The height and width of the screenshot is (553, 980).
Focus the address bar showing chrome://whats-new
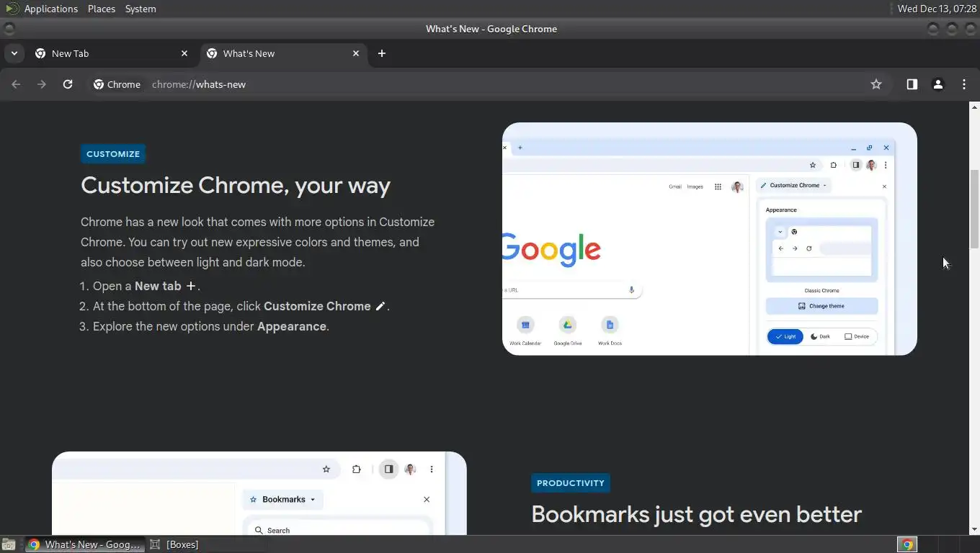point(483,84)
